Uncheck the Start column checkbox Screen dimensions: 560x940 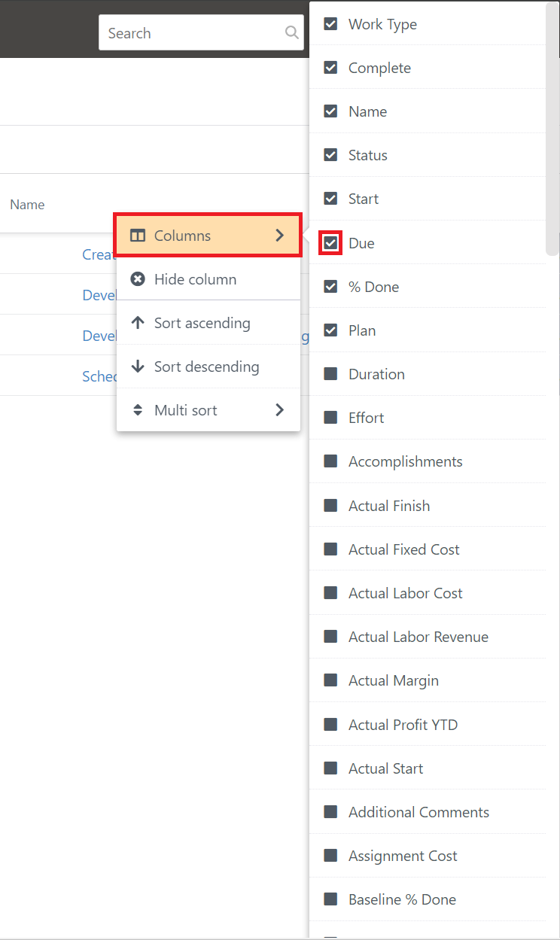(x=330, y=199)
